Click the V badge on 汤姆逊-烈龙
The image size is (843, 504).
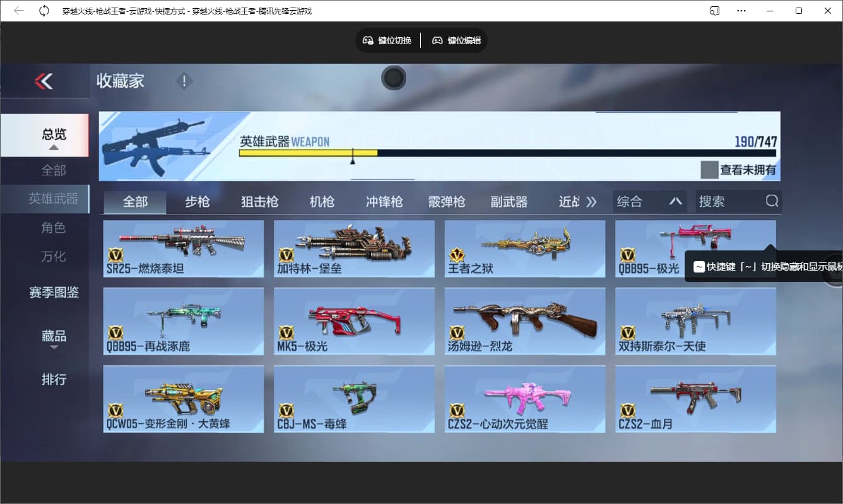(457, 333)
